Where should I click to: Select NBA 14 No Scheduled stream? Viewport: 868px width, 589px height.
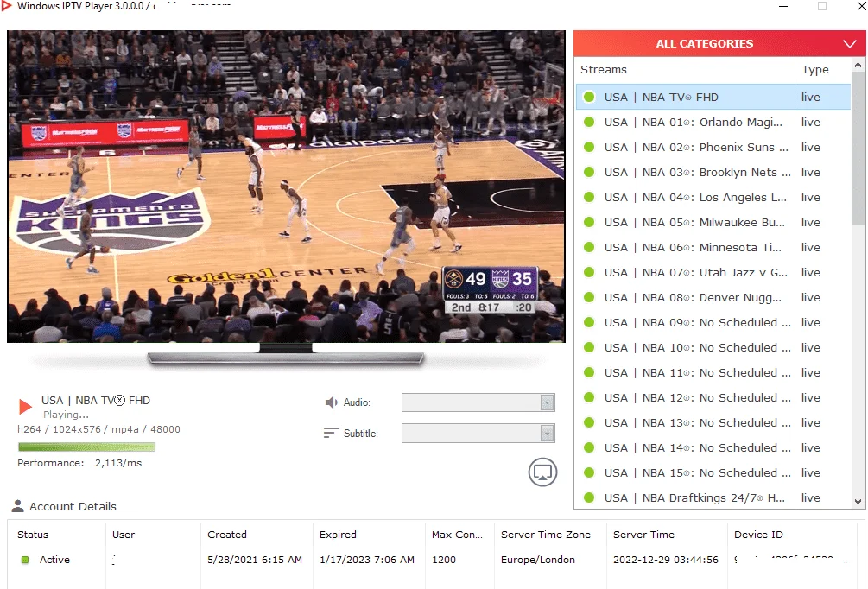(713, 447)
